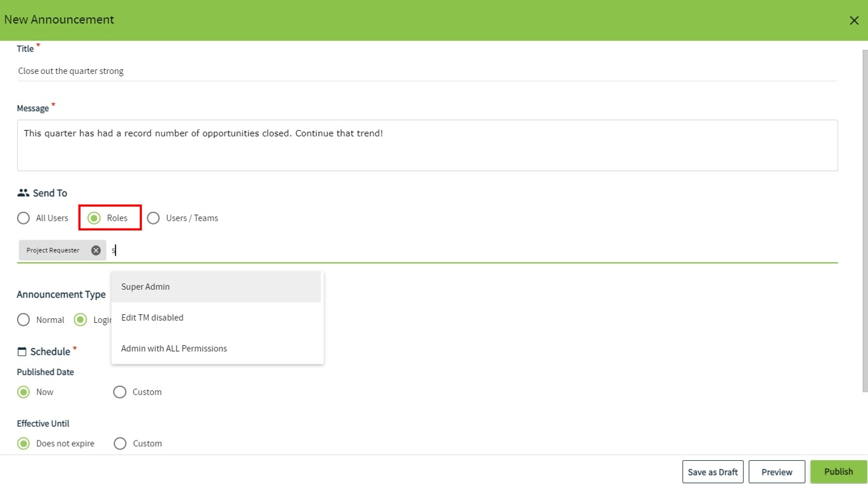Select Now for Published Date
Image resolution: width=868 pixels, height=484 pixels.
tap(24, 392)
